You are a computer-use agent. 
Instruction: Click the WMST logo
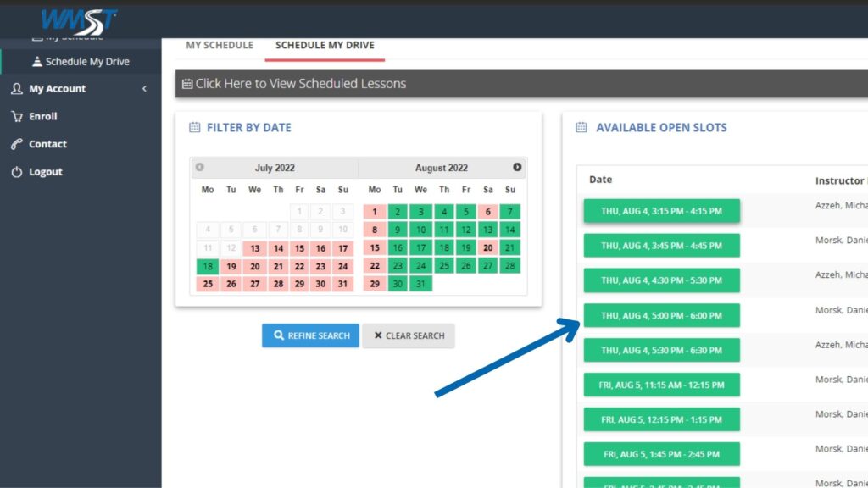79,20
